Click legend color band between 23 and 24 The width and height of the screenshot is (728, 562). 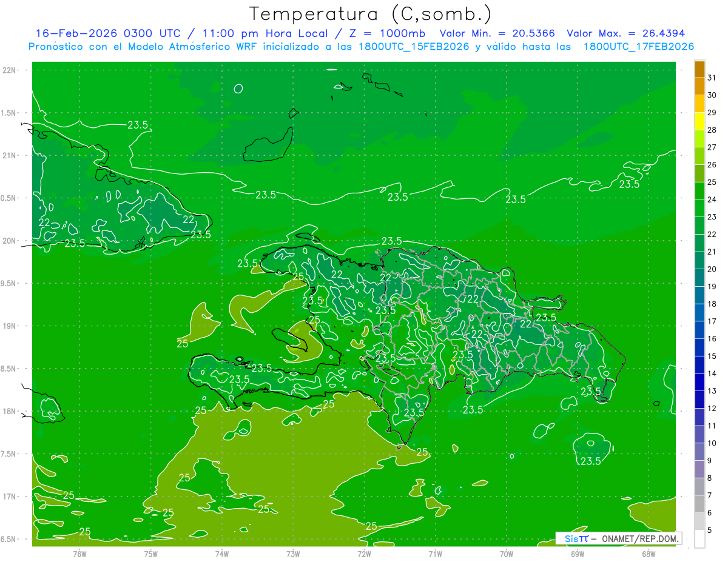click(x=699, y=208)
